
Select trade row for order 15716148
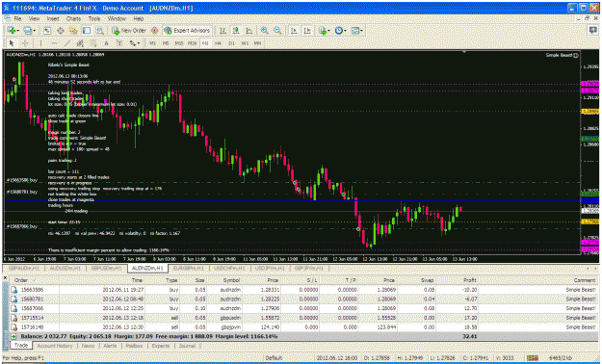(x=303, y=327)
